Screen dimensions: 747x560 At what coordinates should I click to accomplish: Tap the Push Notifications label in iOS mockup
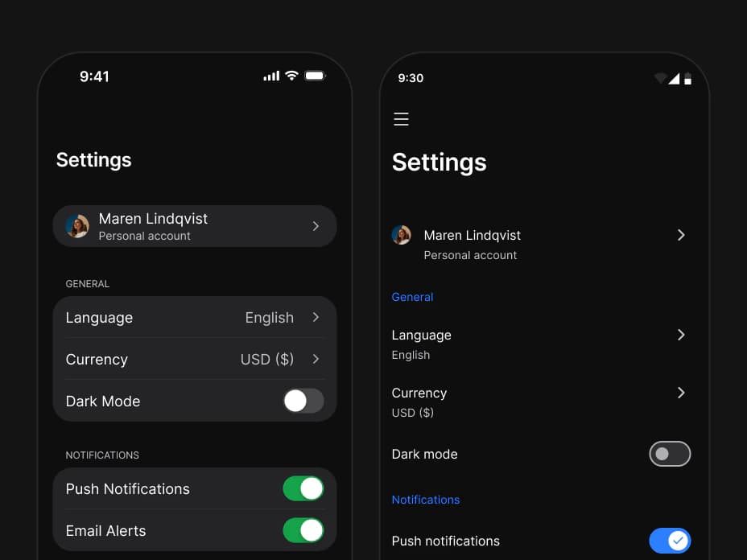[x=128, y=489]
